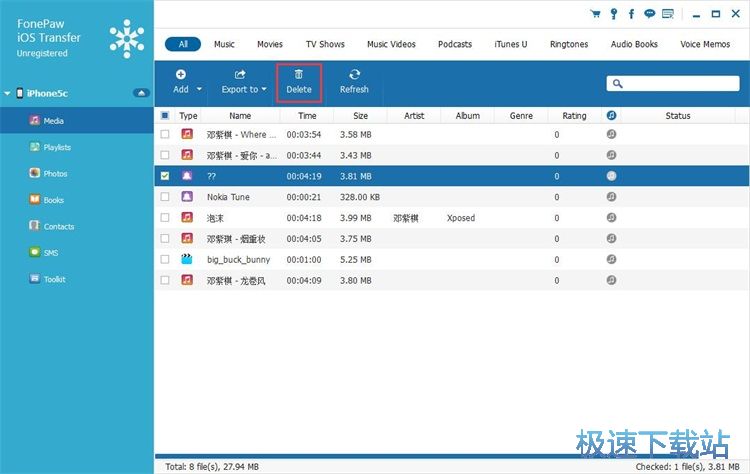This screenshot has height=474, width=750.
Task: Click the status icon in Nokia Tune row
Action: (611, 197)
